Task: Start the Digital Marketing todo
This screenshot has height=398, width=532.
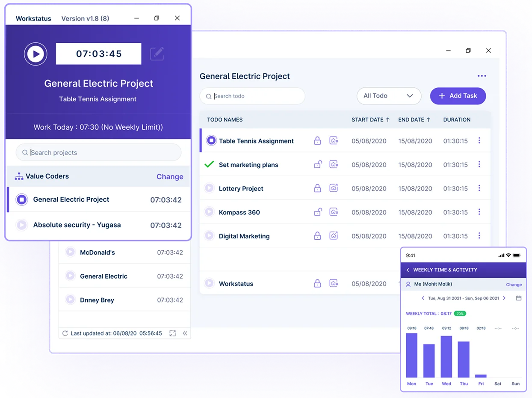Action: 209,236
